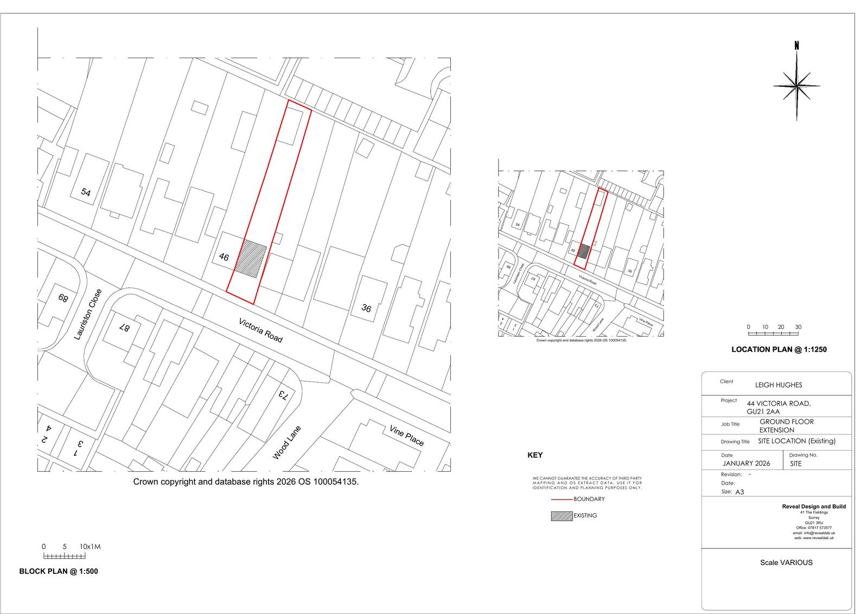Click the Wood Lane label on the block plan
The width and height of the screenshot is (868, 614).
click(286, 442)
